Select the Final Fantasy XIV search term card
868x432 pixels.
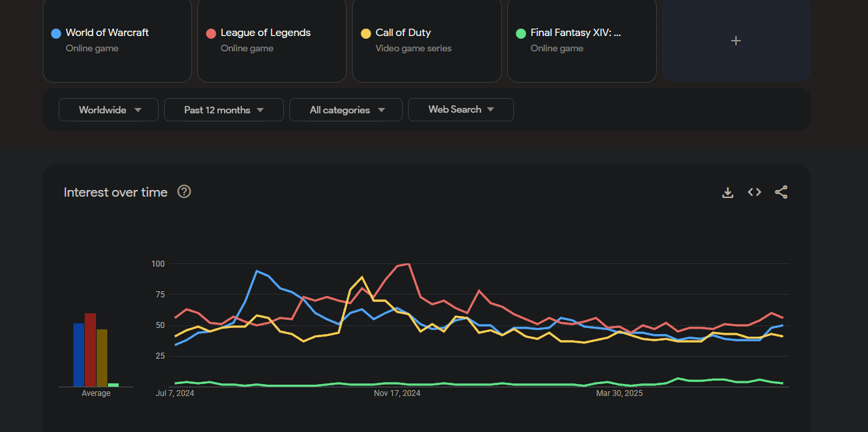tap(582, 41)
